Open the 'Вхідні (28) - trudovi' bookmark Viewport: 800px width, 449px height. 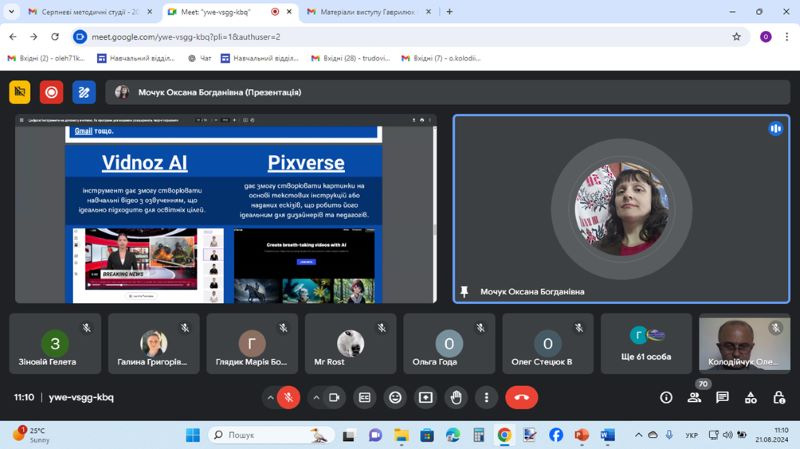coord(351,58)
